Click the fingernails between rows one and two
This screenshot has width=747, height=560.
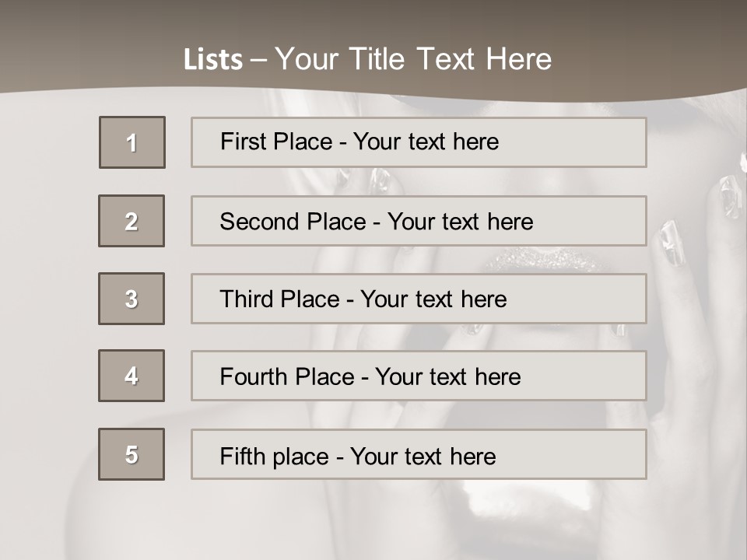379,181
